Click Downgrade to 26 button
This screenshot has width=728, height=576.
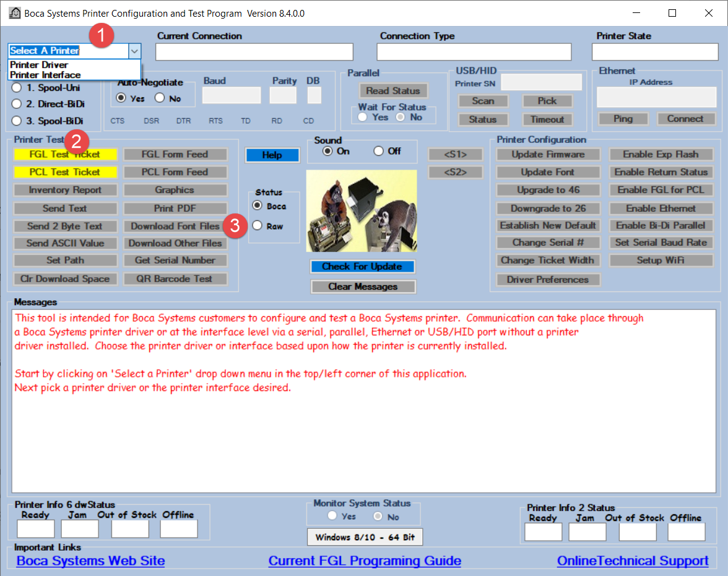[x=548, y=208]
